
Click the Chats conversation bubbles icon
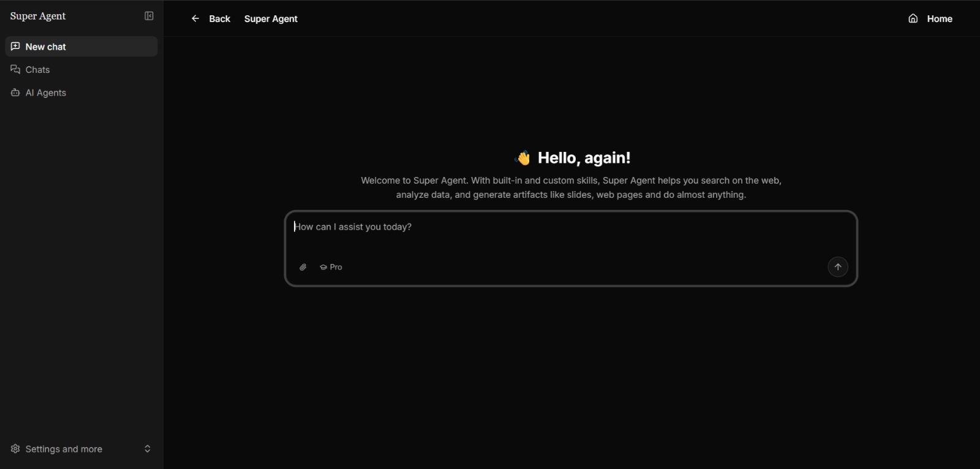15,70
